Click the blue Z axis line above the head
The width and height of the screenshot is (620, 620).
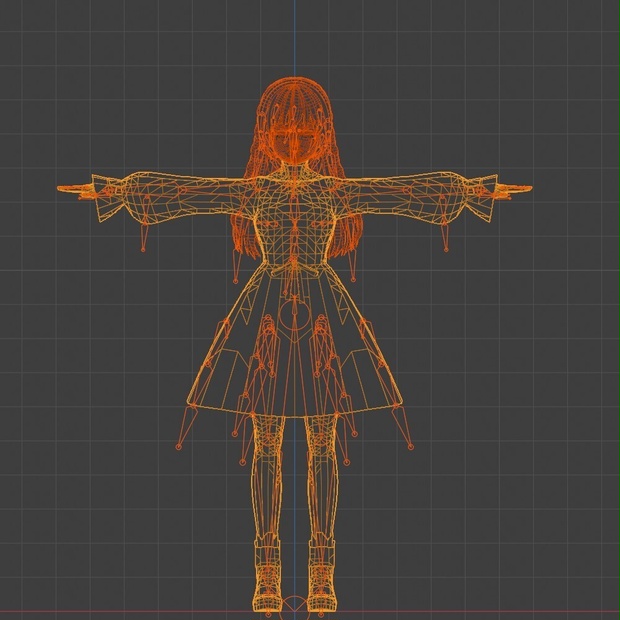coord(294,38)
